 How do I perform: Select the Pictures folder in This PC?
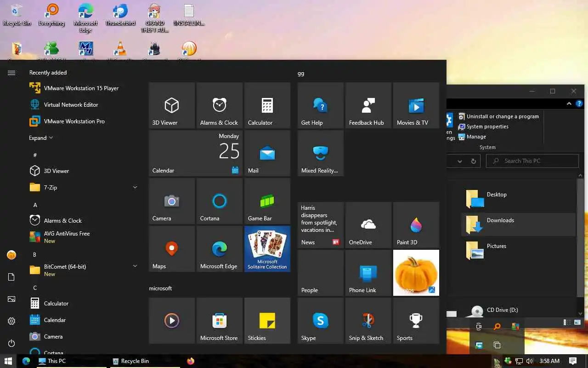coord(518,250)
